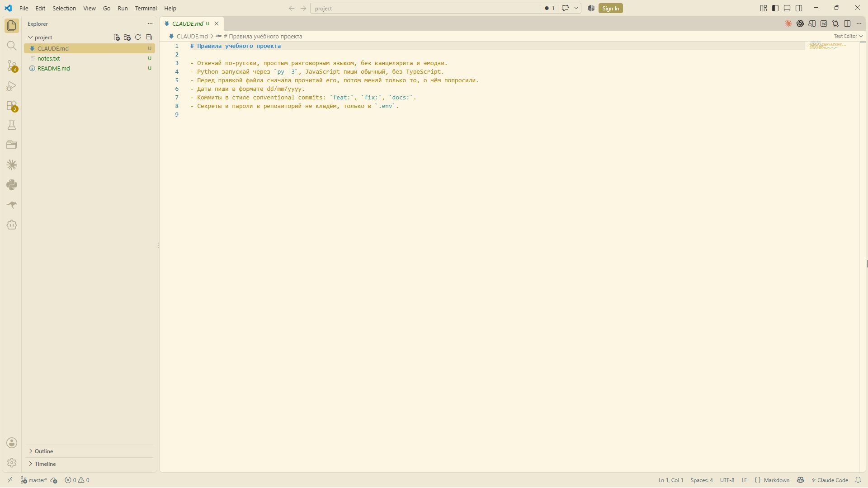
Task: Open the Claude Code sidebar icon in the activity bar
Action: 12,165
